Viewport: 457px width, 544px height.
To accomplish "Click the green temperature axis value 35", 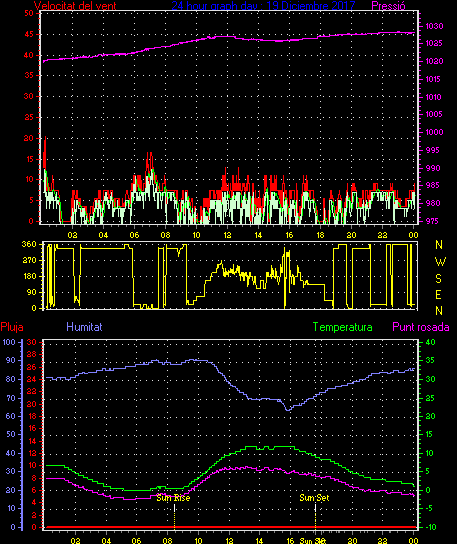I will (x=430, y=360).
